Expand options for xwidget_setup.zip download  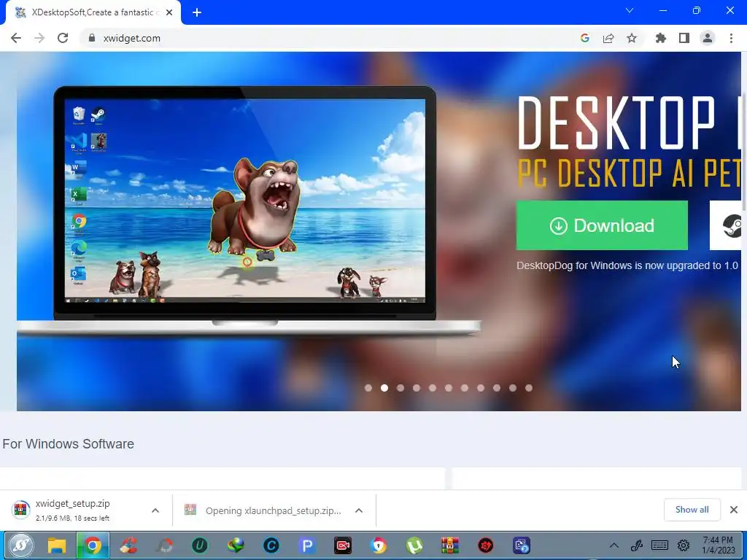click(x=155, y=510)
